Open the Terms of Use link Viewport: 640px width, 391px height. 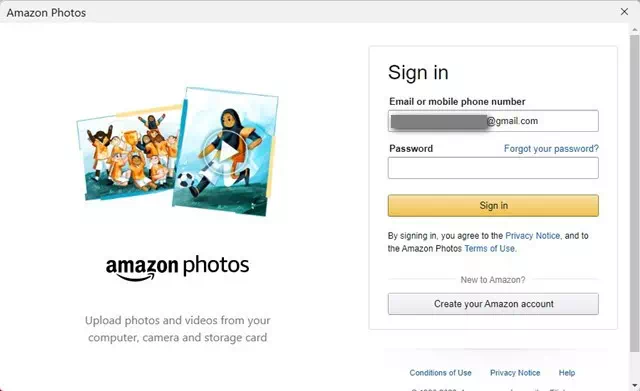point(489,249)
